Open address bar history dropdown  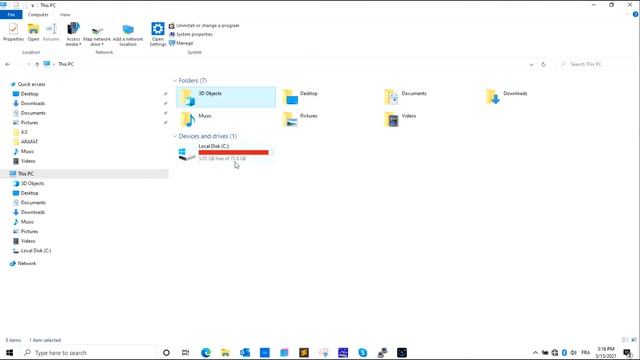(x=531, y=64)
